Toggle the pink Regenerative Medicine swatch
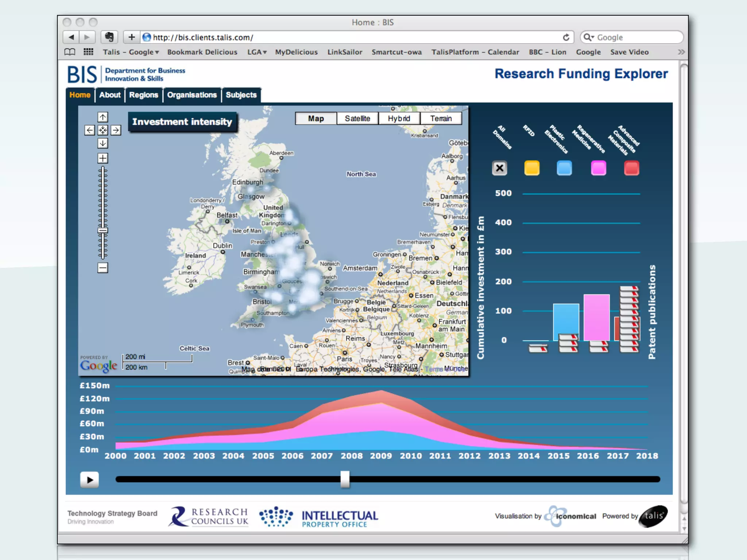747x560 pixels. (598, 168)
